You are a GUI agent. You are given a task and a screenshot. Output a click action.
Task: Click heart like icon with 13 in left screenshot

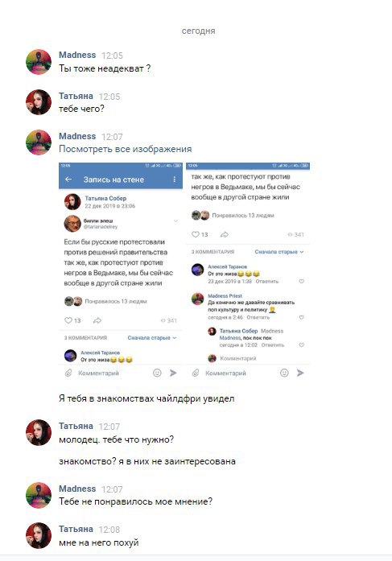[x=68, y=320]
